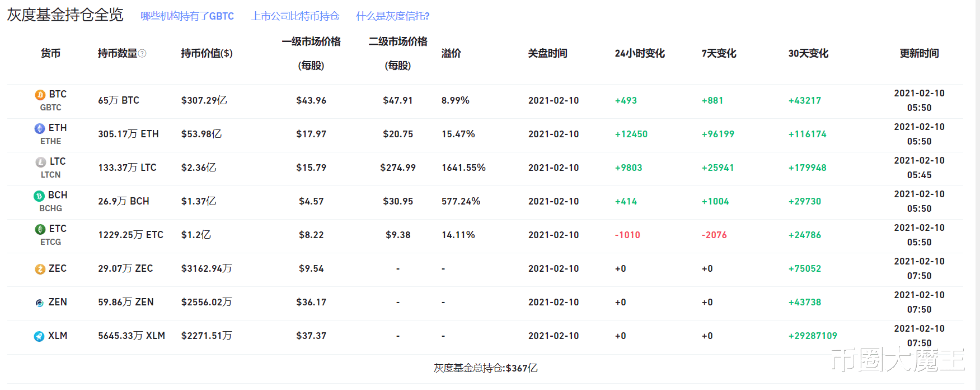
Task: Click the 7天变化 column header
Action: click(719, 53)
